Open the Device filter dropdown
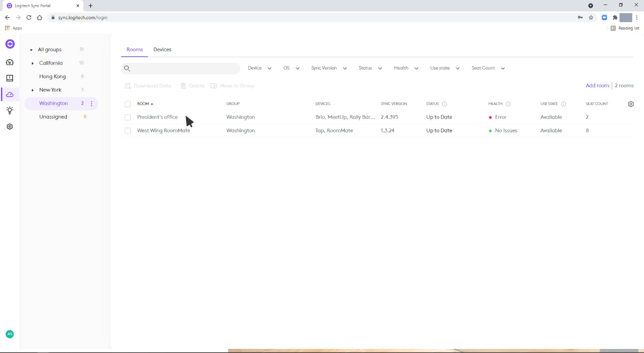Image resolution: width=644 pixels, height=353 pixels. click(259, 68)
